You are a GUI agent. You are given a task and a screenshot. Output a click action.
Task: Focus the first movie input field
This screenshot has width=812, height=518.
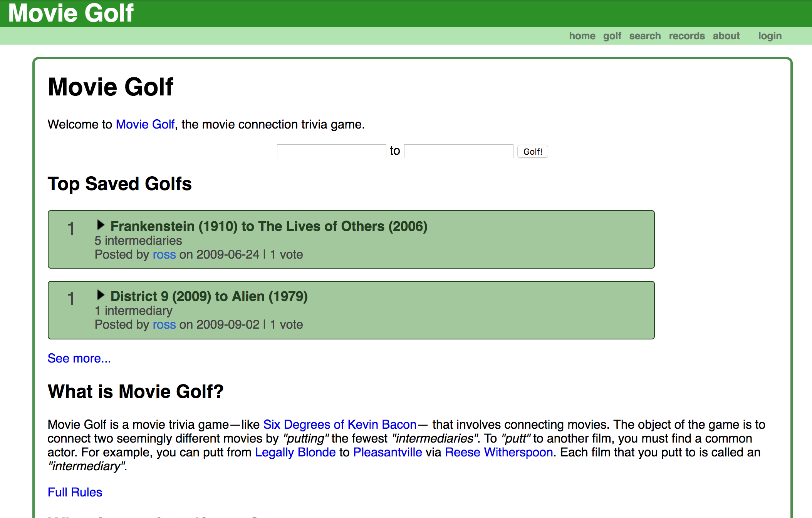click(331, 151)
